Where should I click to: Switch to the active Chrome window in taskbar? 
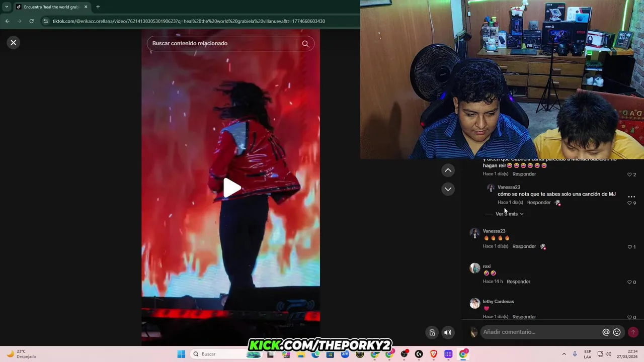point(463,354)
